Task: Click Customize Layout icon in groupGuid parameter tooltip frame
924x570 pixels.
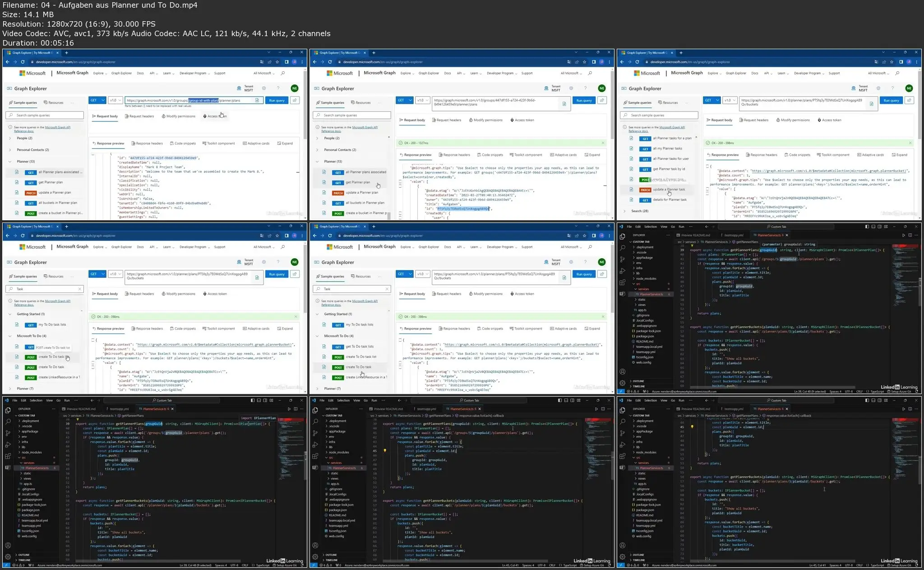Action: [x=886, y=227]
